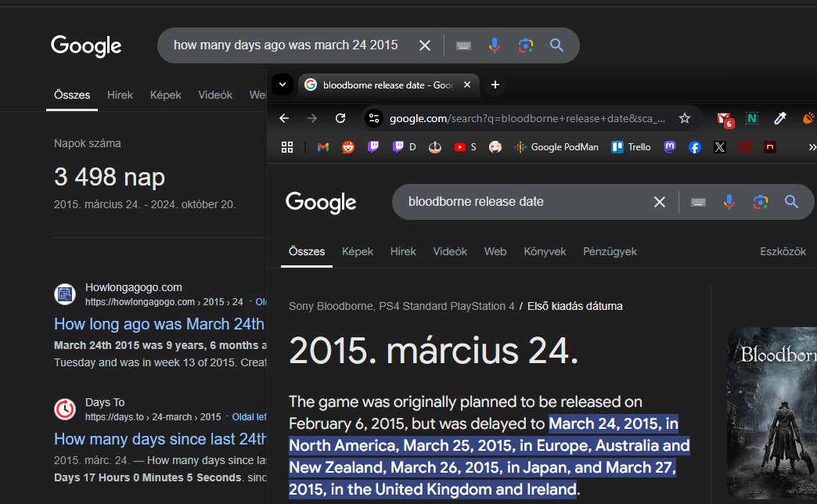Open YouTube bookmark labeled S
This screenshot has height=504, width=817.
pyautogui.click(x=466, y=147)
